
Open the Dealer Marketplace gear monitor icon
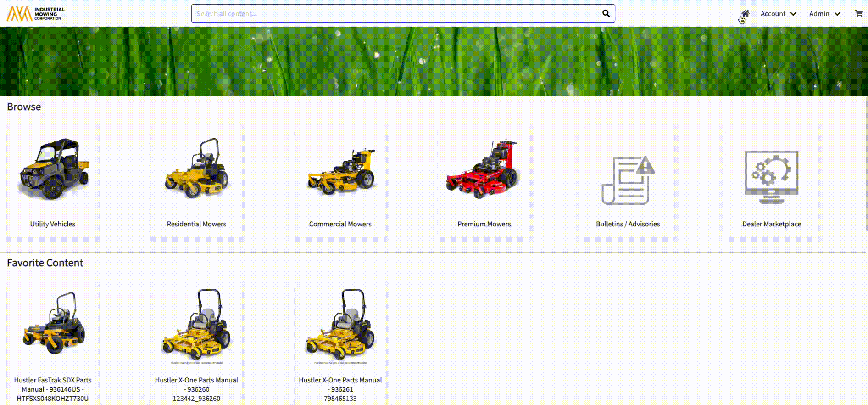[771, 177]
